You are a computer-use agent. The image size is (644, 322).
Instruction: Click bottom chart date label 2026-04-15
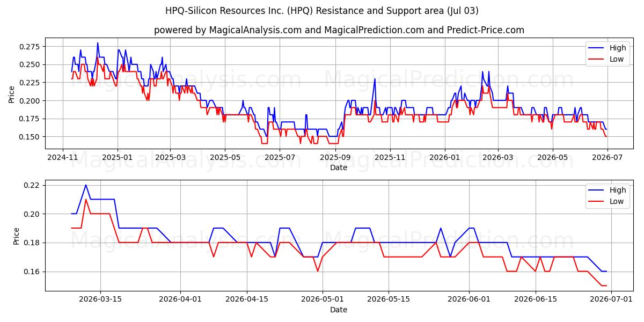coord(247,299)
